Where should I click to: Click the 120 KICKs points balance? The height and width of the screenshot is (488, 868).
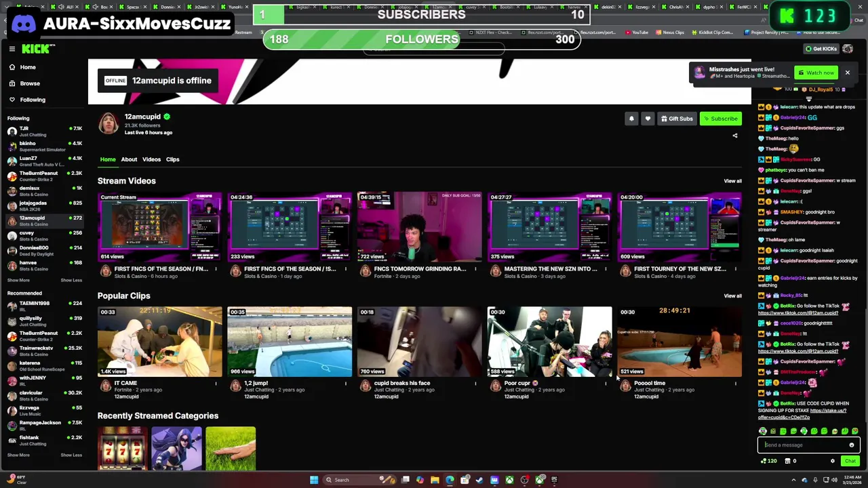click(x=769, y=461)
